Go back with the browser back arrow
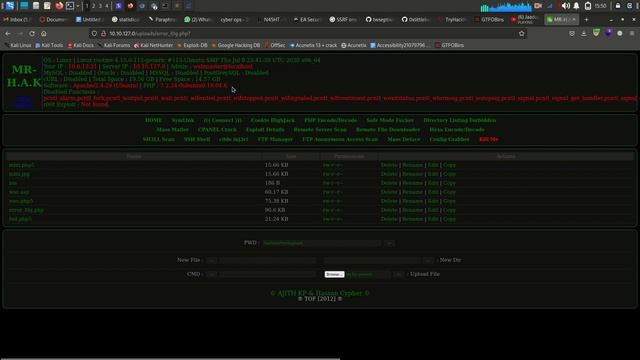The width and height of the screenshot is (640, 360). point(8,33)
